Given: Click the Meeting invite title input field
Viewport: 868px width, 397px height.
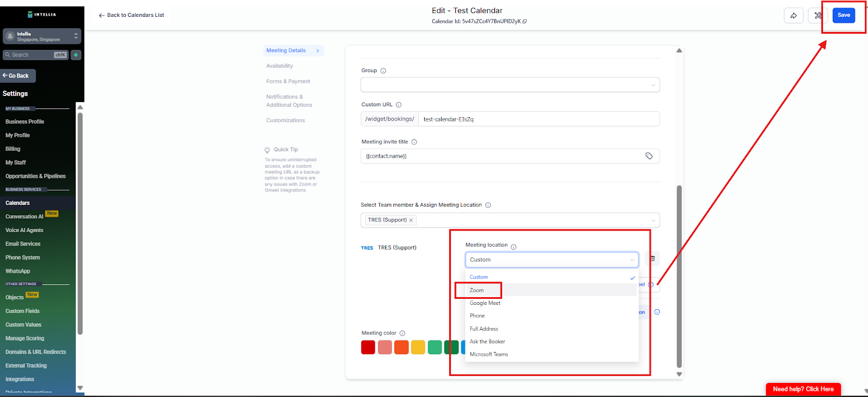Looking at the screenshot, I should pyautogui.click(x=510, y=156).
